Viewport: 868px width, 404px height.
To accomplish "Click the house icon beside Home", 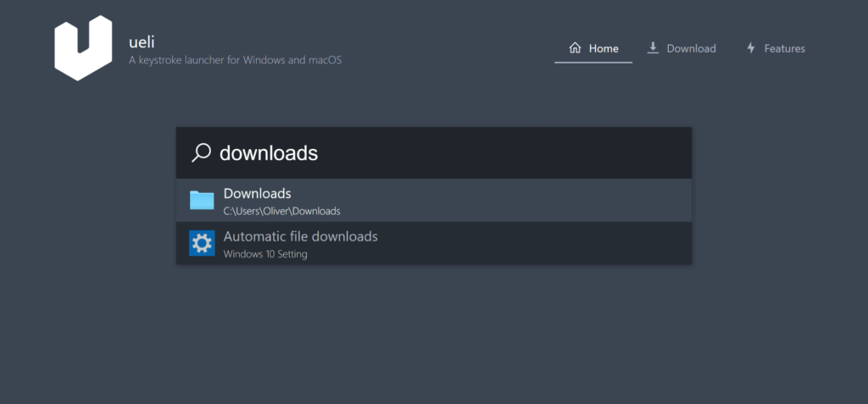I will [x=576, y=48].
